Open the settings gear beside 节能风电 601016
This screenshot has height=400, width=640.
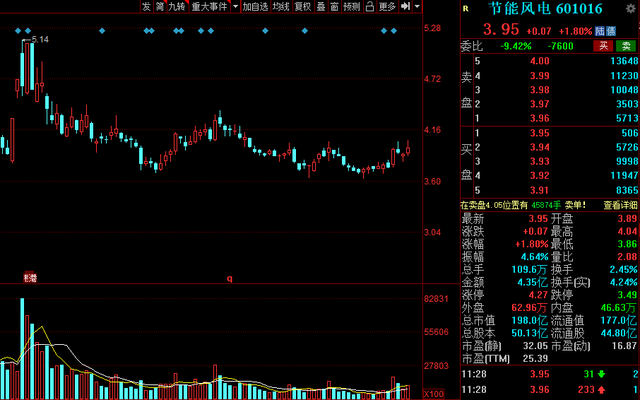[630, 8]
